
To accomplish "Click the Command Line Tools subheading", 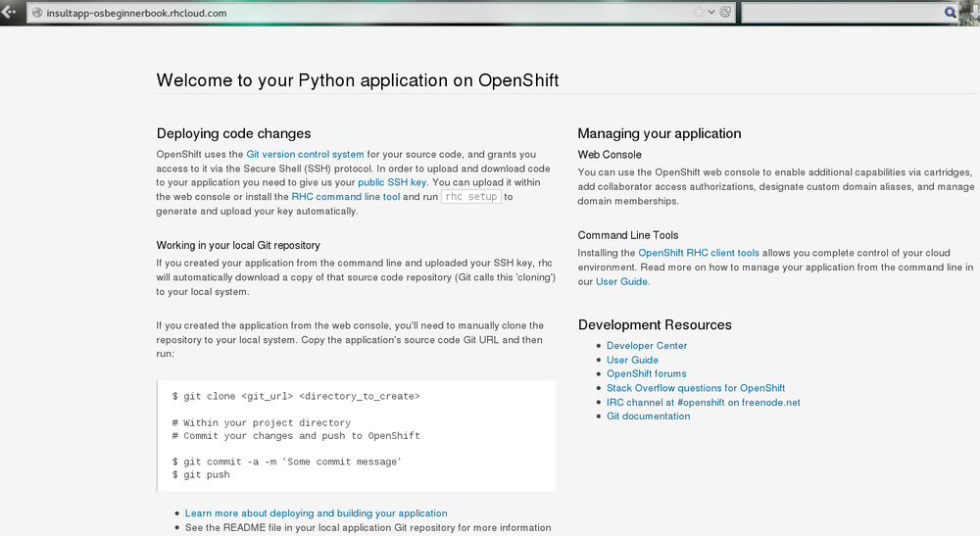I will point(627,235).
